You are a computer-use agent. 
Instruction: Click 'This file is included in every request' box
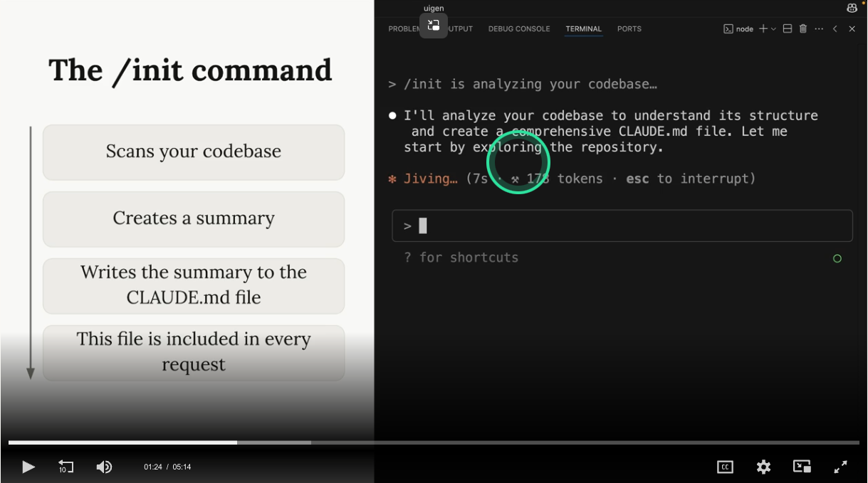(194, 352)
